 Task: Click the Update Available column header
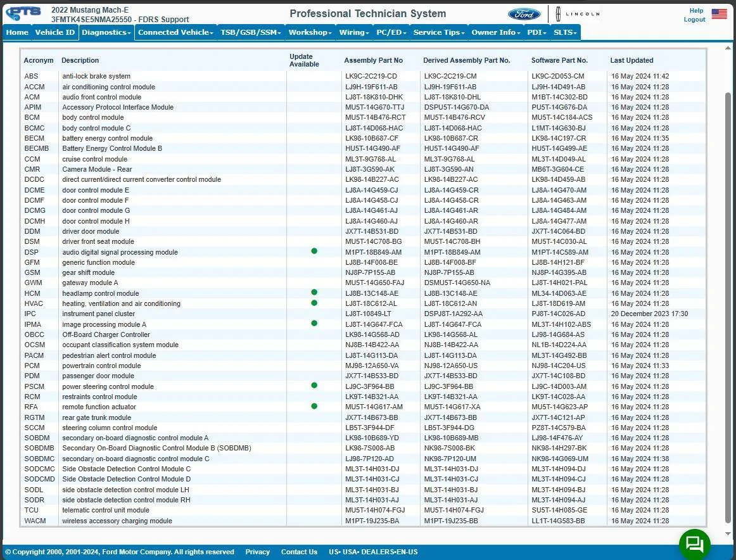pos(304,60)
